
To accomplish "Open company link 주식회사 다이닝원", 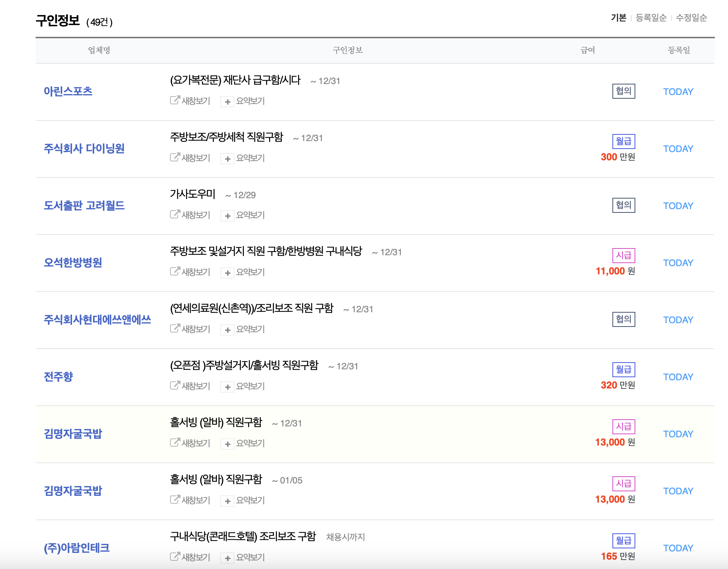I will [x=84, y=148].
